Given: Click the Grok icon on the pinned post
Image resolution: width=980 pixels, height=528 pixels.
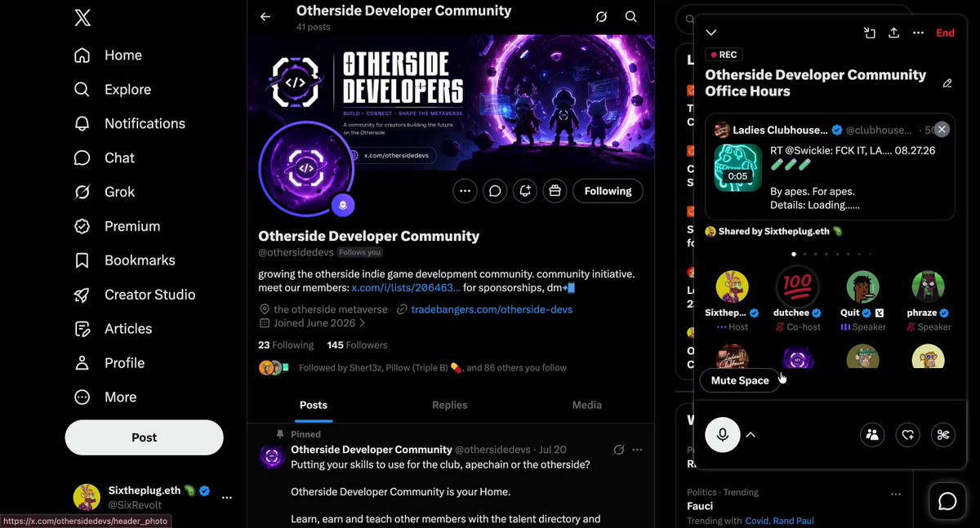Looking at the screenshot, I should pos(618,450).
